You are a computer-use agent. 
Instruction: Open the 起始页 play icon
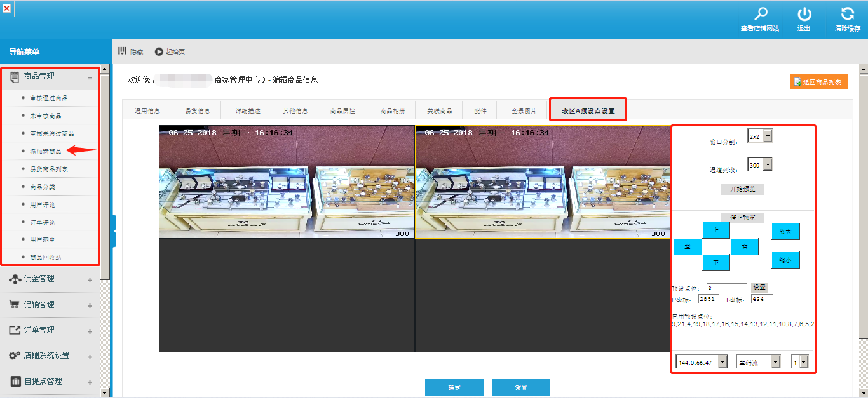159,51
